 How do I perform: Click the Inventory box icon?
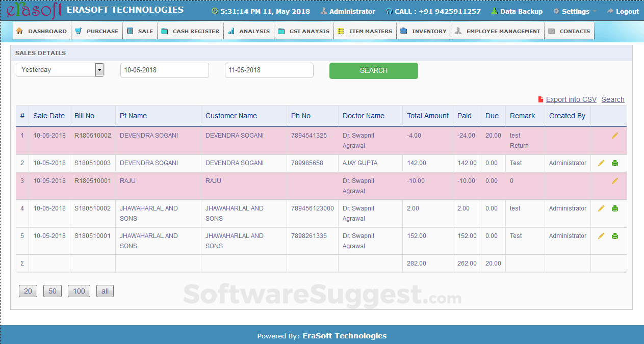[404, 31]
